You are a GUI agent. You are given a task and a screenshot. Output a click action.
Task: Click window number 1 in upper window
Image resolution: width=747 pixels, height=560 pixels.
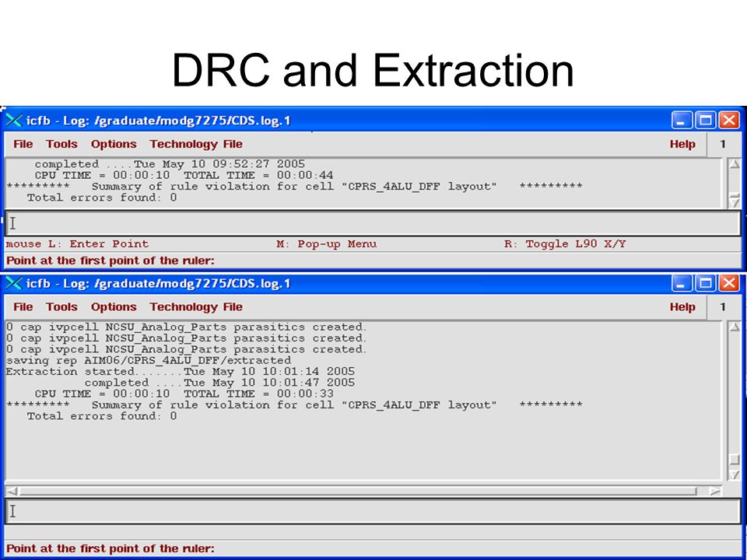(723, 145)
